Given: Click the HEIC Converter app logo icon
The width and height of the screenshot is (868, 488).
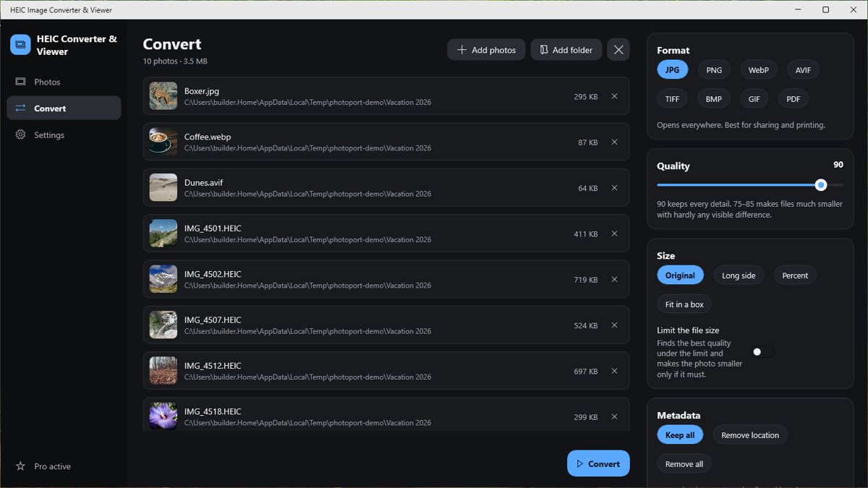Looking at the screenshot, I should click(x=20, y=45).
